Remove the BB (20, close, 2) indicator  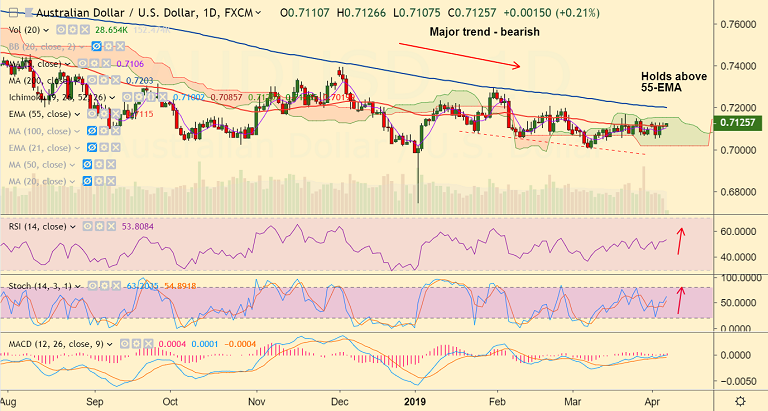(120, 47)
